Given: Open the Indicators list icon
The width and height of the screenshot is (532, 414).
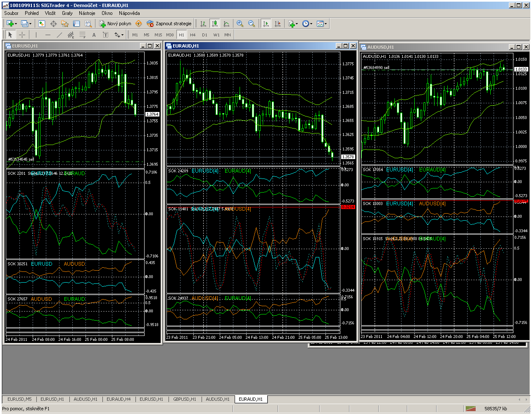Looking at the screenshot, I should pos(292,24).
